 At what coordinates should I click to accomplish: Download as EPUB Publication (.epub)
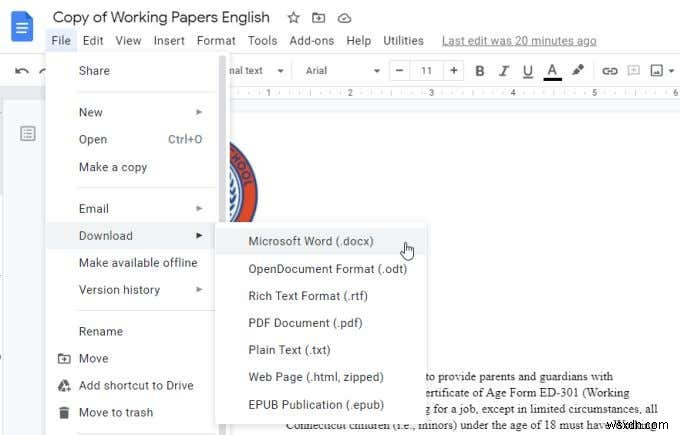pos(321,405)
